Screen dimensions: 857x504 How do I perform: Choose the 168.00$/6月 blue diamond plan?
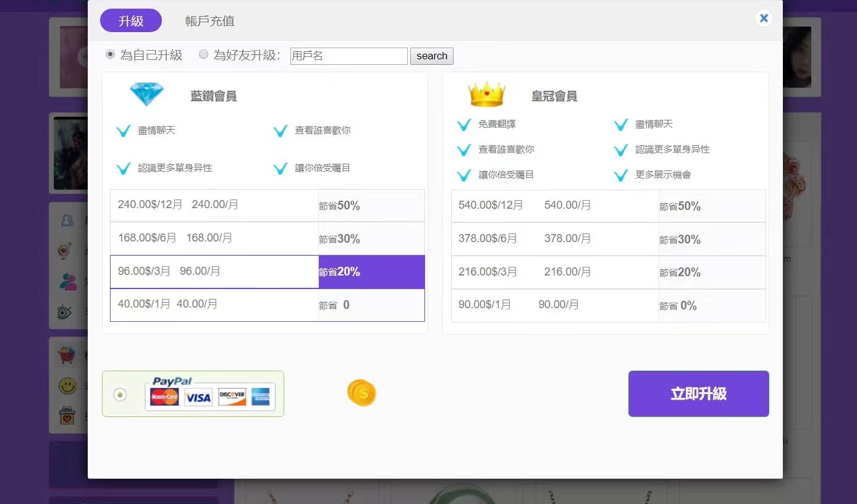pyautogui.click(x=268, y=238)
